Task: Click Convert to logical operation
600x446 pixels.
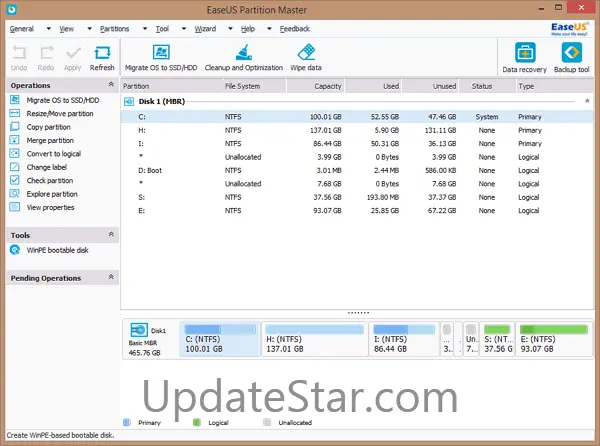Action: 54,154
